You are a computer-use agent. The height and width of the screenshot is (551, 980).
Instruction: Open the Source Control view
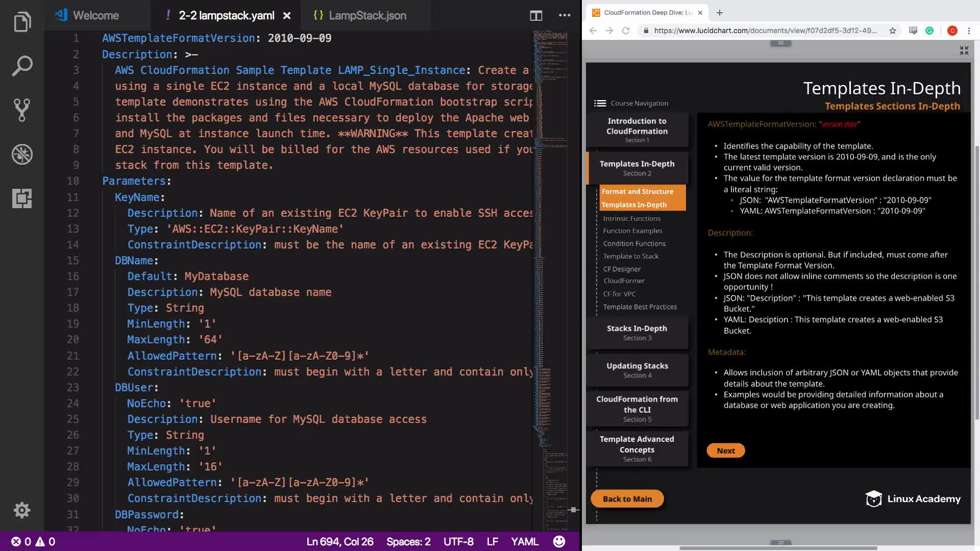click(22, 110)
